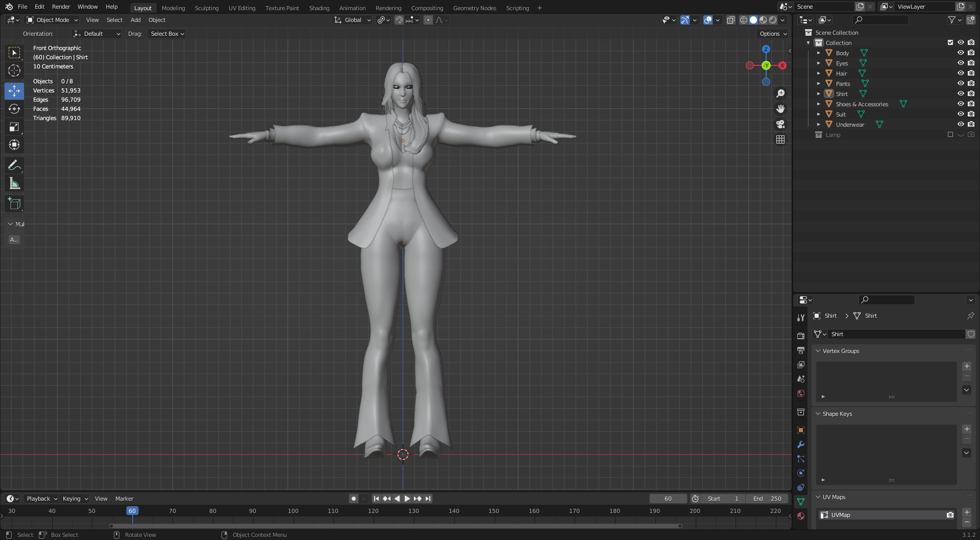Activate the Scale tool
The width and height of the screenshot is (980, 540).
pos(14,127)
